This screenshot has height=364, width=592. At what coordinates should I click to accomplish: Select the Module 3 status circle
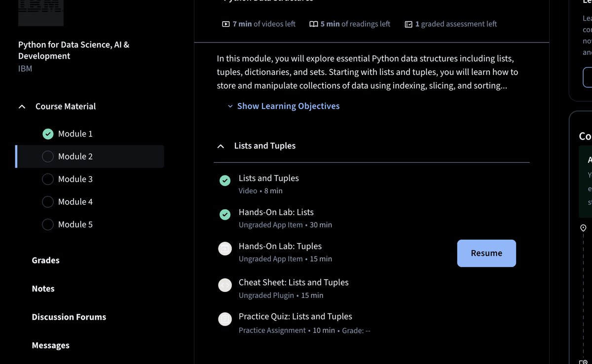point(48,179)
